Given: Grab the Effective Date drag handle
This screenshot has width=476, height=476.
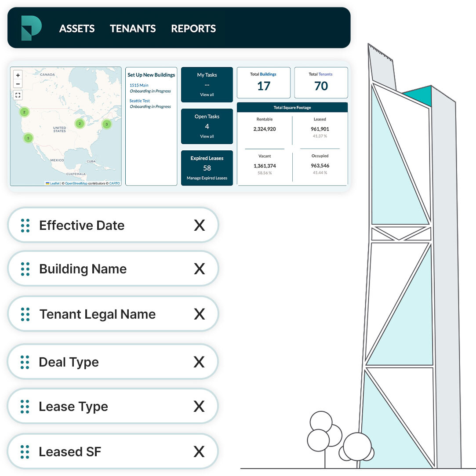Looking at the screenshot, I should pos(25,225).
